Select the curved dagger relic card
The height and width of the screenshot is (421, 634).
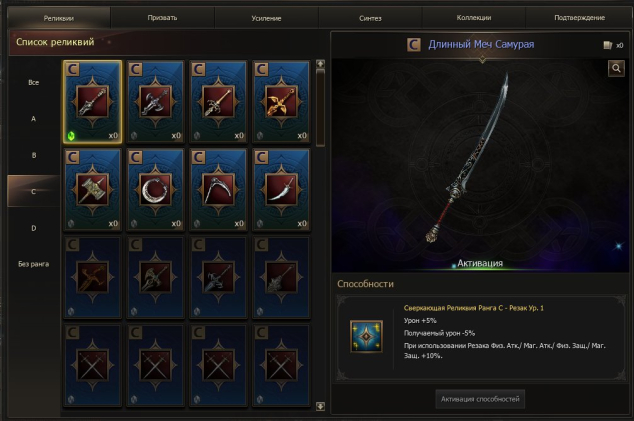(x=281, y=189)
